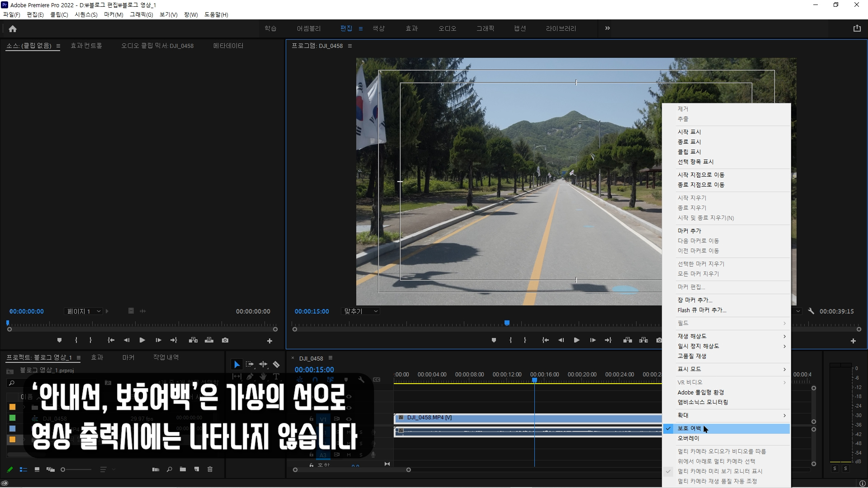Image resolution: width=868 pixels, height=488 pixels.
Task: Click the Export Frame camera icon in source monitor
Action: [225, 340]
